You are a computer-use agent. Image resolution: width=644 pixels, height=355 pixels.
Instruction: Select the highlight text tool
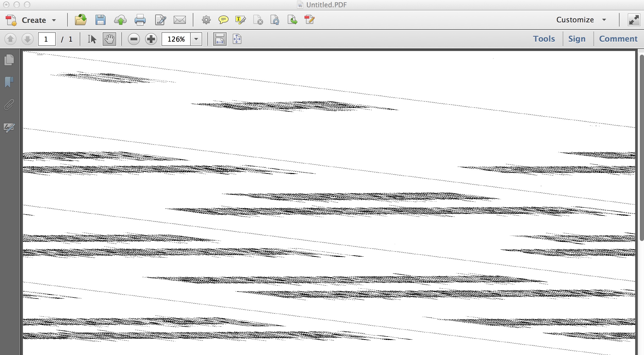pyautogui.click(x=240, y=20)
